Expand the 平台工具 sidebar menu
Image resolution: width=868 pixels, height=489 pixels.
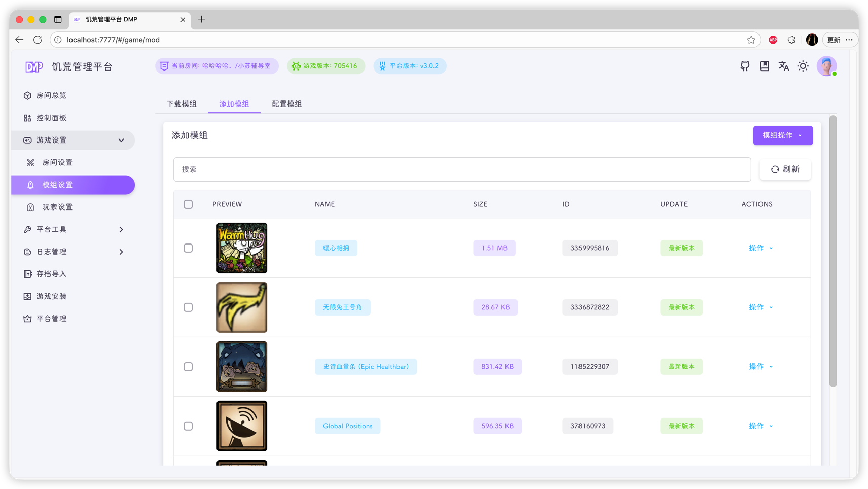(x=73, y=229)
